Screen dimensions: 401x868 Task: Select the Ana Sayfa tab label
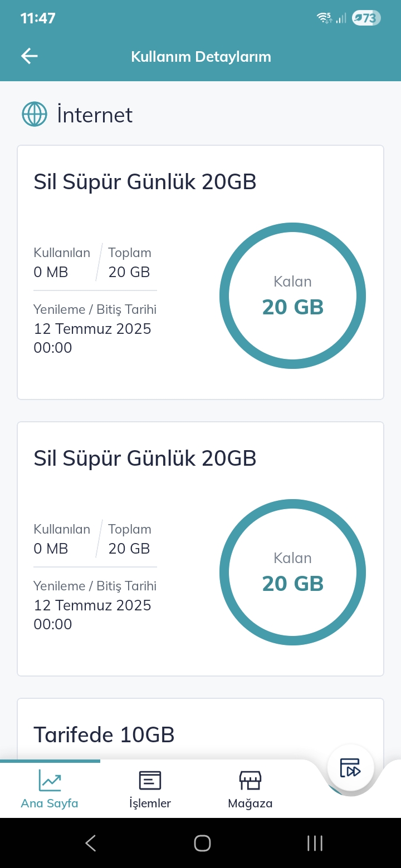tap(50, 803)
